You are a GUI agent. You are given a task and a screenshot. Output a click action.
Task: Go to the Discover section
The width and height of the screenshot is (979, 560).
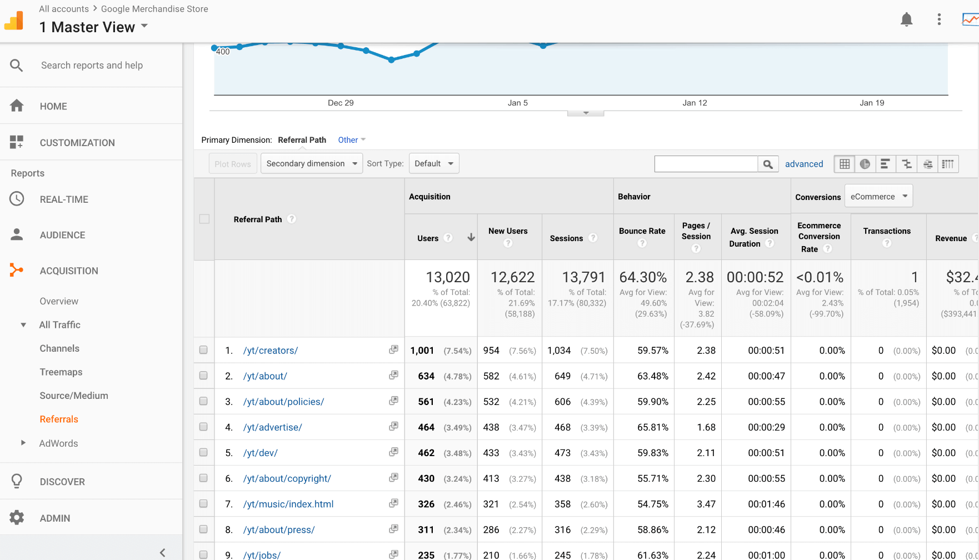pyautogui.click(x=62, y=482)
